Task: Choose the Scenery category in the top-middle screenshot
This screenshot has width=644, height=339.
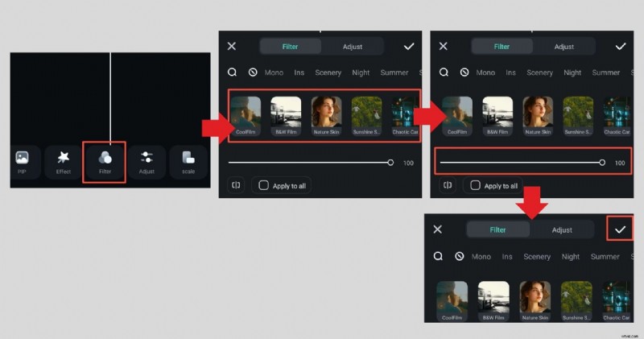Action: (x=328, y=72)
